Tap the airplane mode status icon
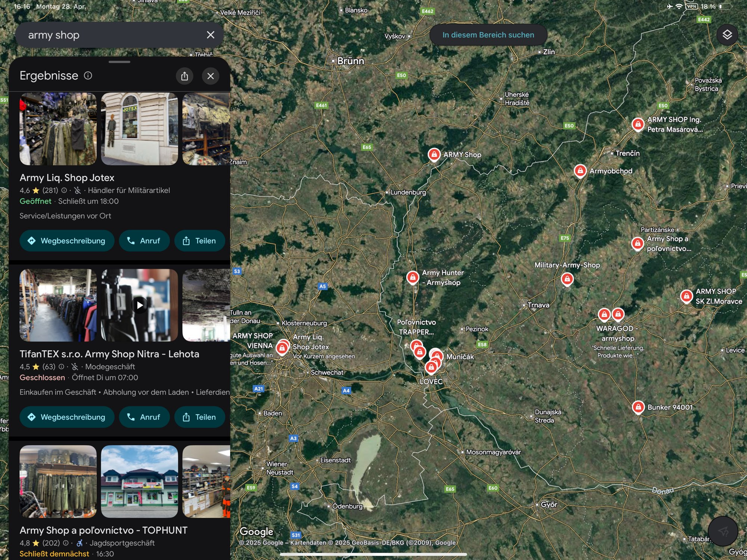 coord(670,6)
